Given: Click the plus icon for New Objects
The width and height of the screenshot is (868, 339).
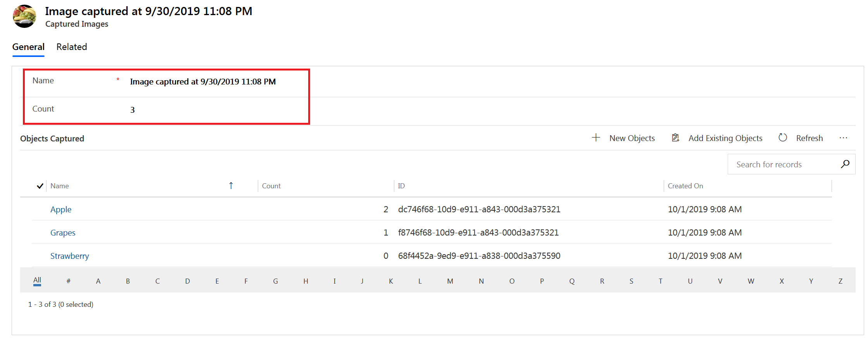Looking at the screenshot, I should (x=596, y=138).
